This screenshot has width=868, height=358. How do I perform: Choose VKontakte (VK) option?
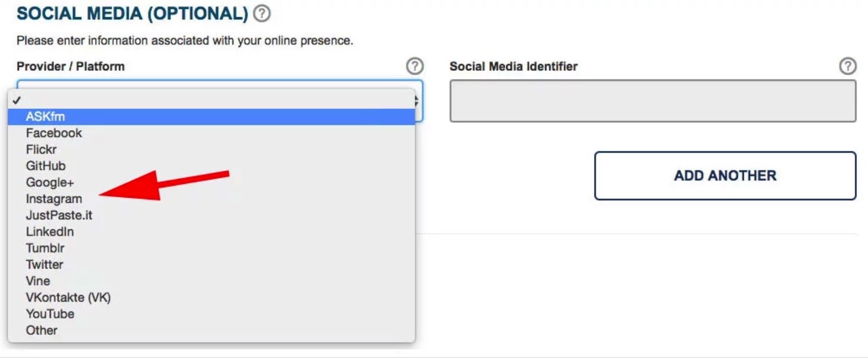68,297
